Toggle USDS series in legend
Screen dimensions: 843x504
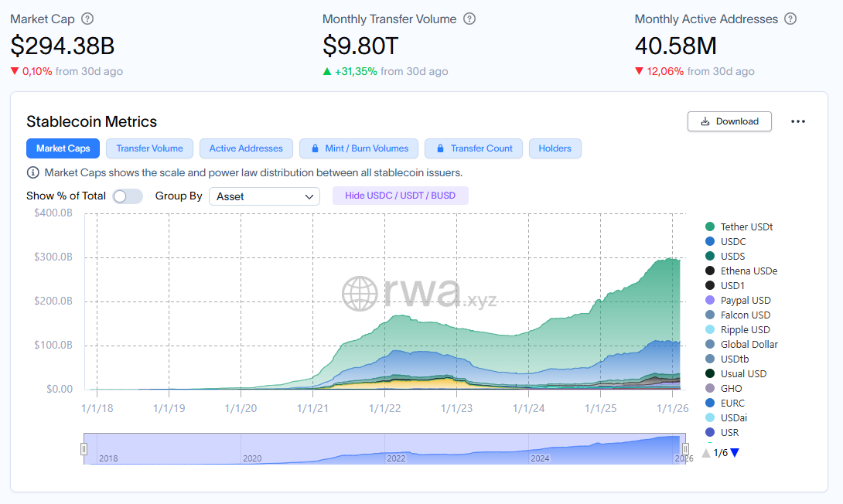point(725,257)
